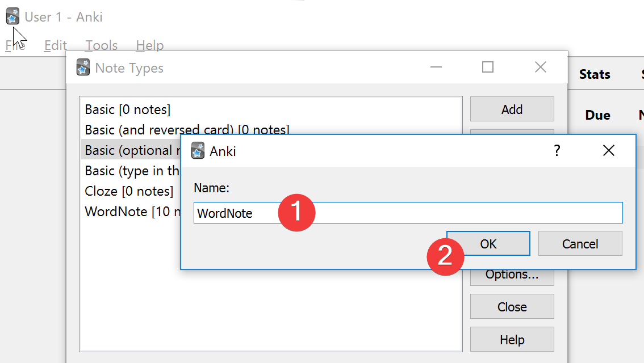
Task: Click Close button in Note Types window
Action: tap(512, 306)
